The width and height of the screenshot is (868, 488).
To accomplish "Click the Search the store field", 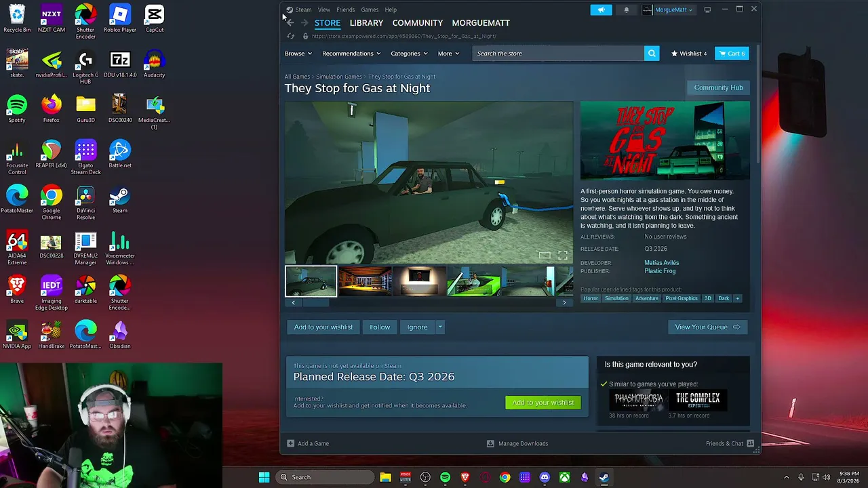I will tap(558, 54).
